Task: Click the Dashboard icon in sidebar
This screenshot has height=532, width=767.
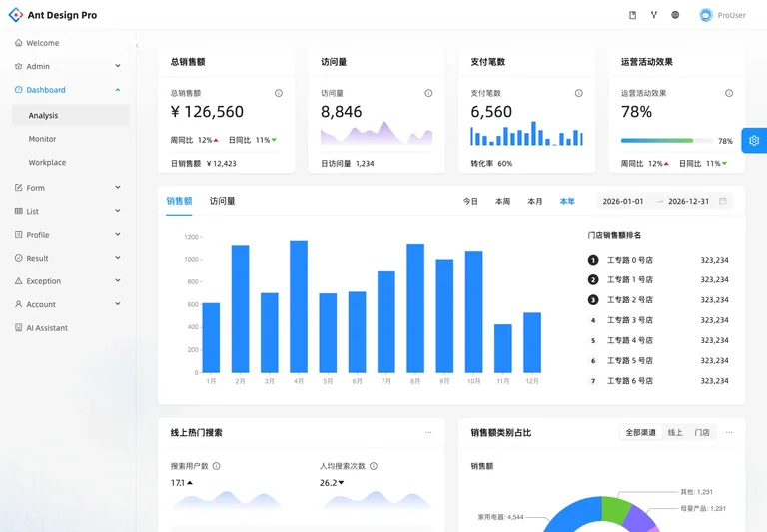Action: coord(19,90)
